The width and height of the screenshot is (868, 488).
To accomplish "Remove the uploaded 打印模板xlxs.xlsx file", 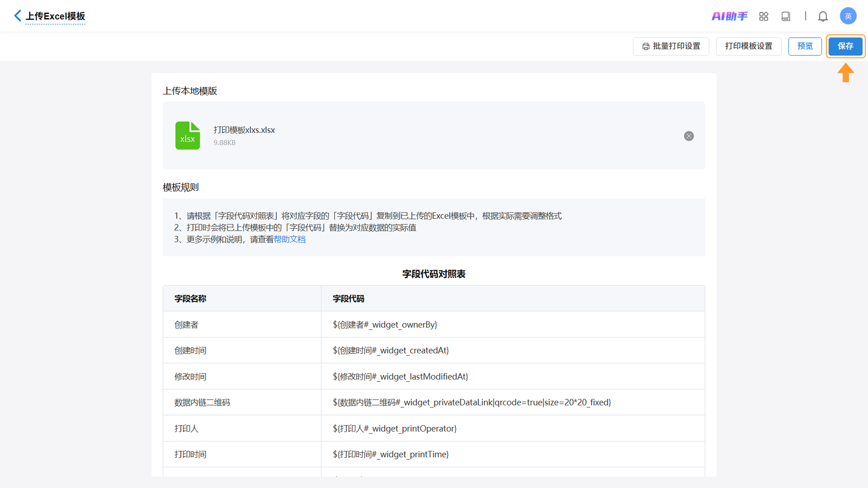I will 689,136.
